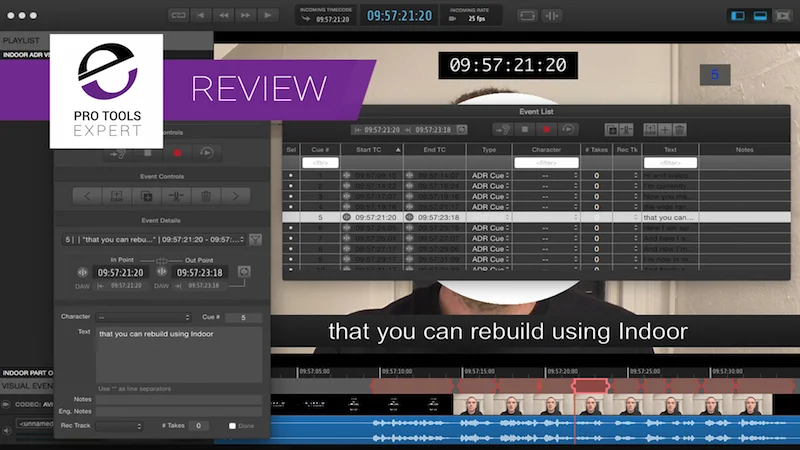Image resolution: width=800 pixels, height=450 pixels.
Task: Click the sync icon beside 09:57:23:18 in Event List
Action: [462, 130]
